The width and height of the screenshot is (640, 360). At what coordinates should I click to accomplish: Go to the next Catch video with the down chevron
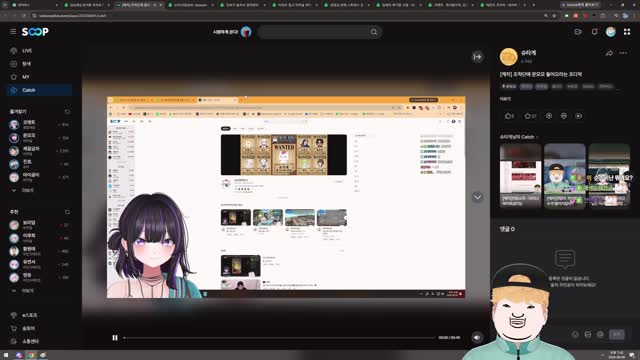(477, 197)
